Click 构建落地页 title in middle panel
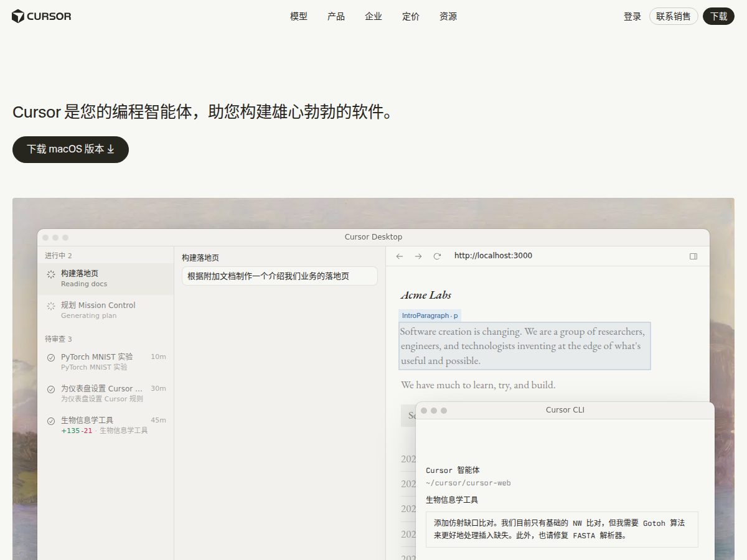Image resolution: width=747 pixels, height=560 pixels. 200,258
